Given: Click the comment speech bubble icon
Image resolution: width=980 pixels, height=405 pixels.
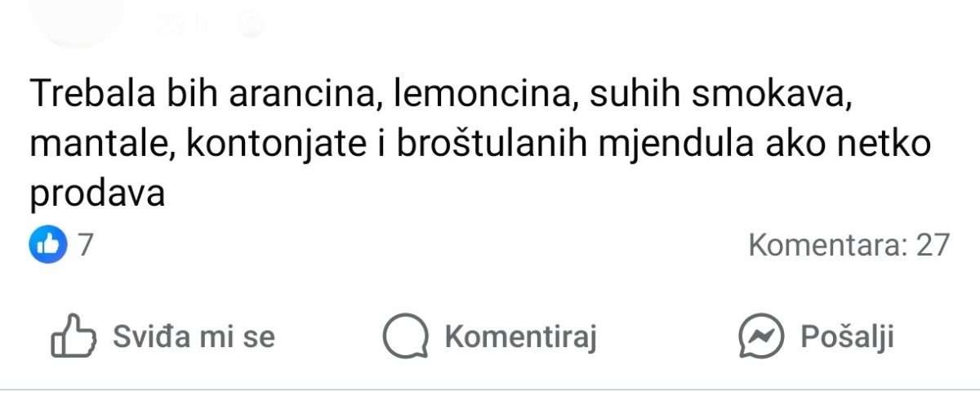Looking at the screenshot, I should (x=407, y=336).
